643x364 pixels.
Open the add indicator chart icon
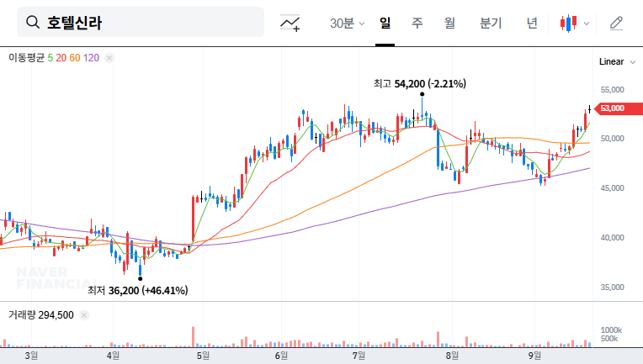290,23
